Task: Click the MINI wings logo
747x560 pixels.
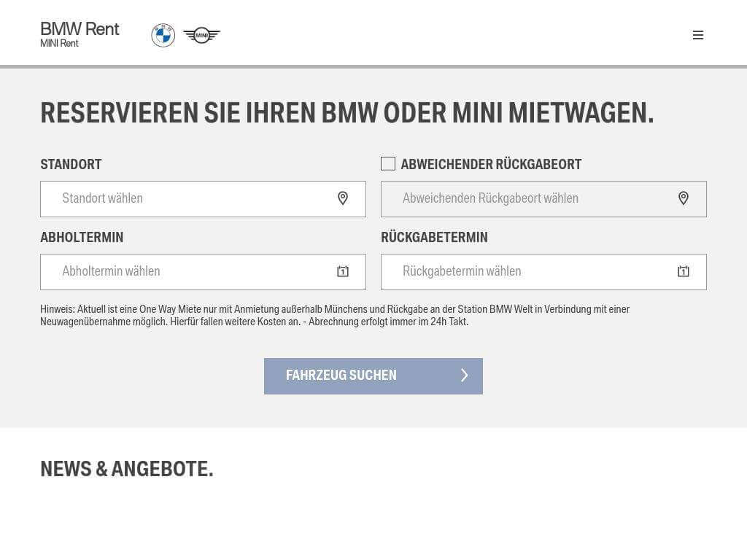Action: tap(201, 34)
